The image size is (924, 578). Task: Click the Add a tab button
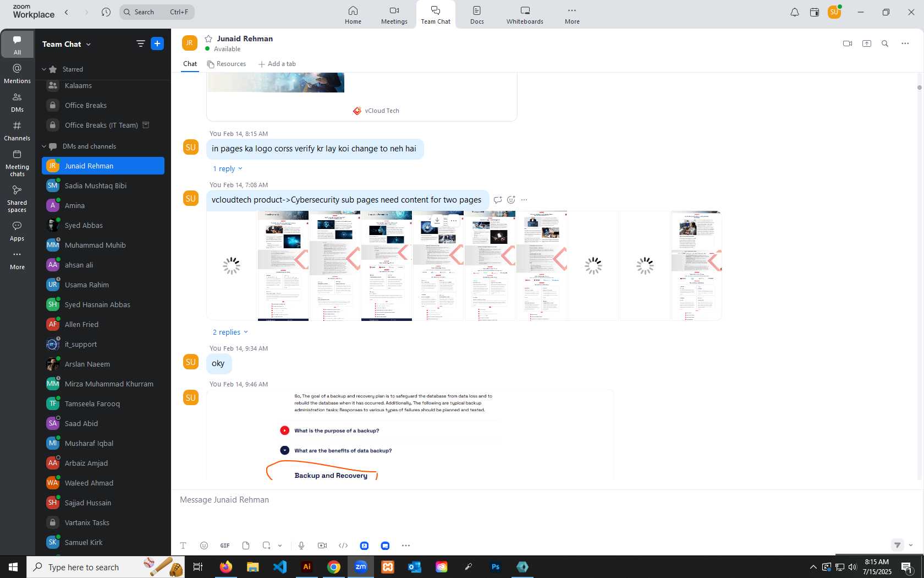pos(277,64)
